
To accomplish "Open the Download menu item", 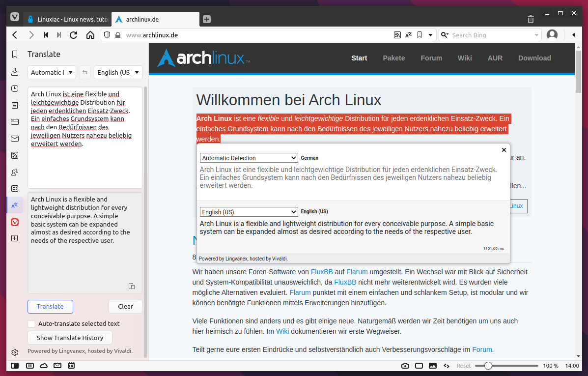I will pos(534,58).
